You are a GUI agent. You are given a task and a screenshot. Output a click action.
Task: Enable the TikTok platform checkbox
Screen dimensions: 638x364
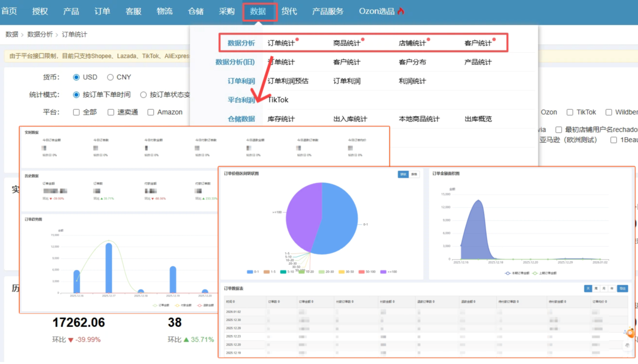pyautogui.click(x=570, y=112)
